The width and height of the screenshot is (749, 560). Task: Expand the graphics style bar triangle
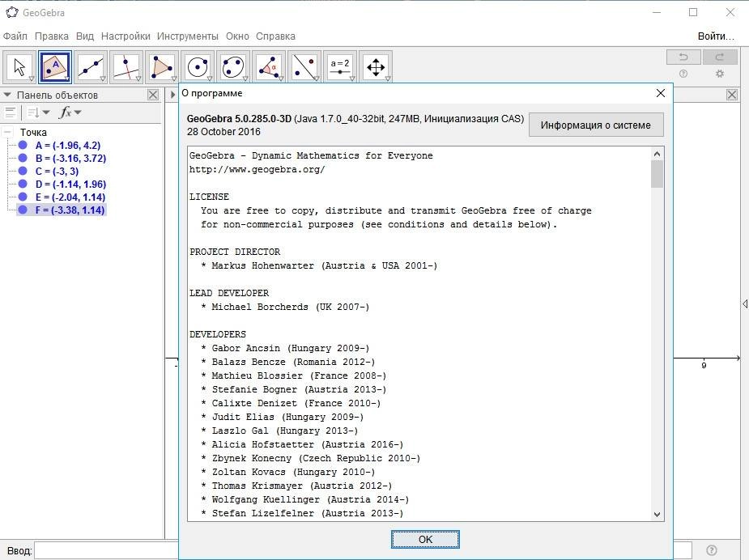tap(172, 95)
